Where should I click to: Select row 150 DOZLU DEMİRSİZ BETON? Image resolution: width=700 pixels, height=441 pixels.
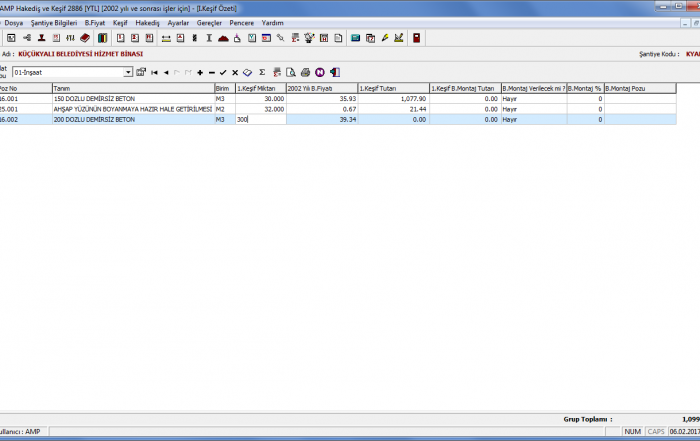point(132,99)
